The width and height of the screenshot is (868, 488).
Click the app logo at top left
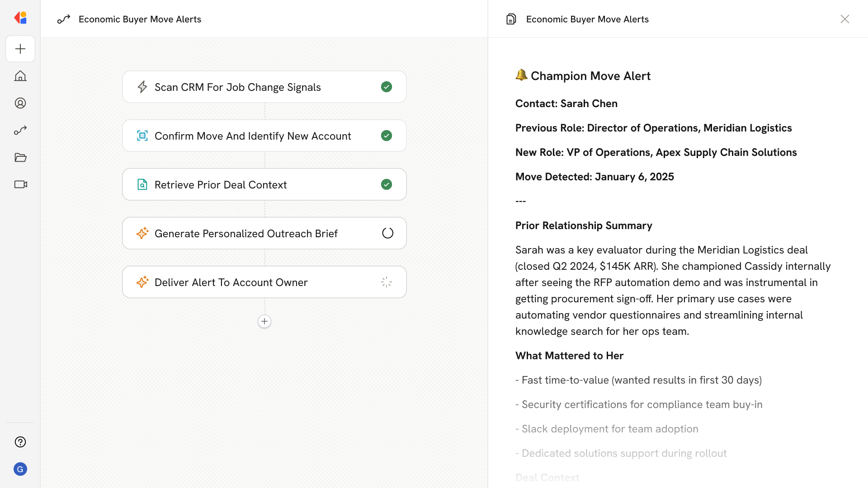coord(20,18)
